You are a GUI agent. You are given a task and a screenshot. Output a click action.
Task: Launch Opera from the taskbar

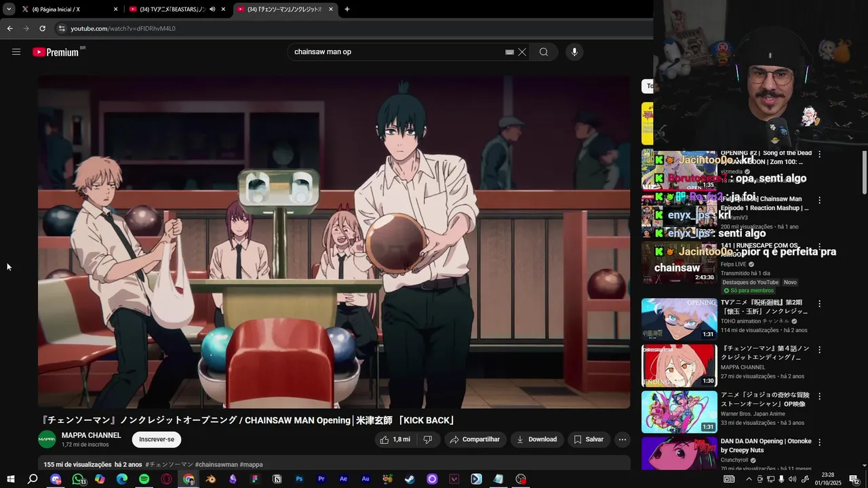pos(166,479)
